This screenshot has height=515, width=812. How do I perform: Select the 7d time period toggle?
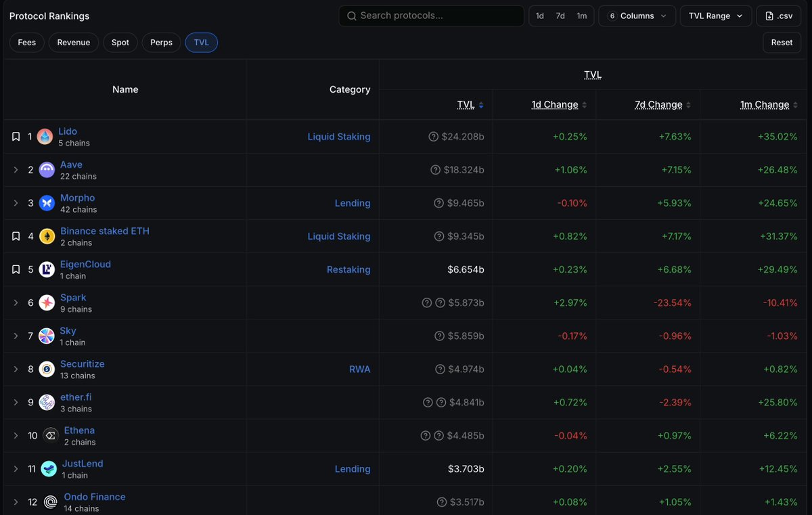tap(560, 16)
